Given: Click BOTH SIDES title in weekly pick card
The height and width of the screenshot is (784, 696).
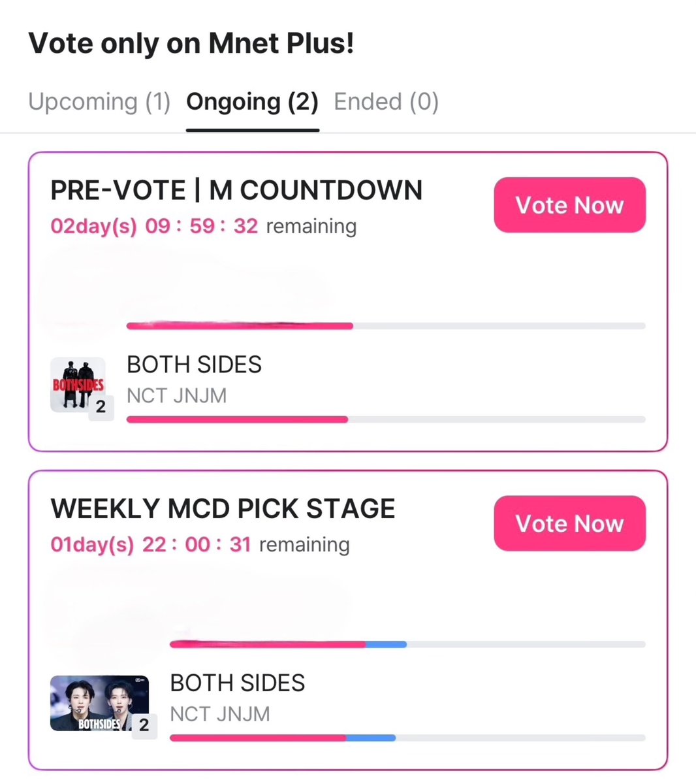Looking at the screenshot, I should coord(238,683).
